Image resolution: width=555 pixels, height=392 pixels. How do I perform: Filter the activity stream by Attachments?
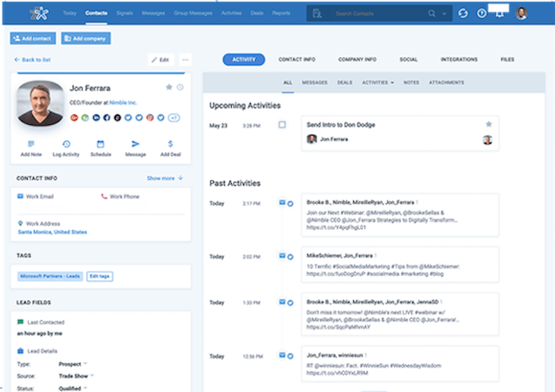click(x=446, y=83)
